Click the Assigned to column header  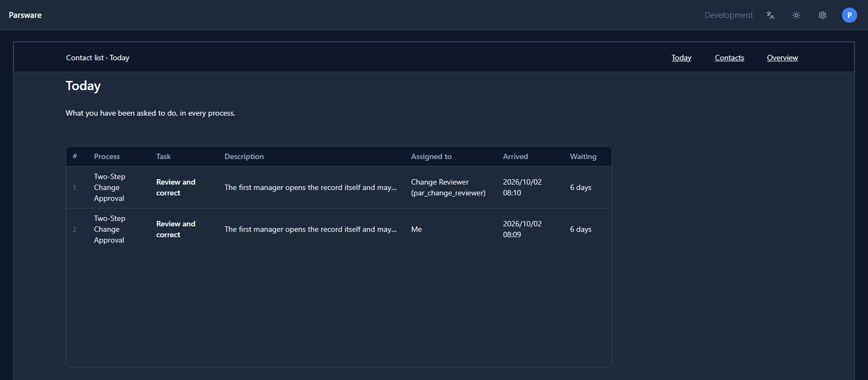pos(431,156)
